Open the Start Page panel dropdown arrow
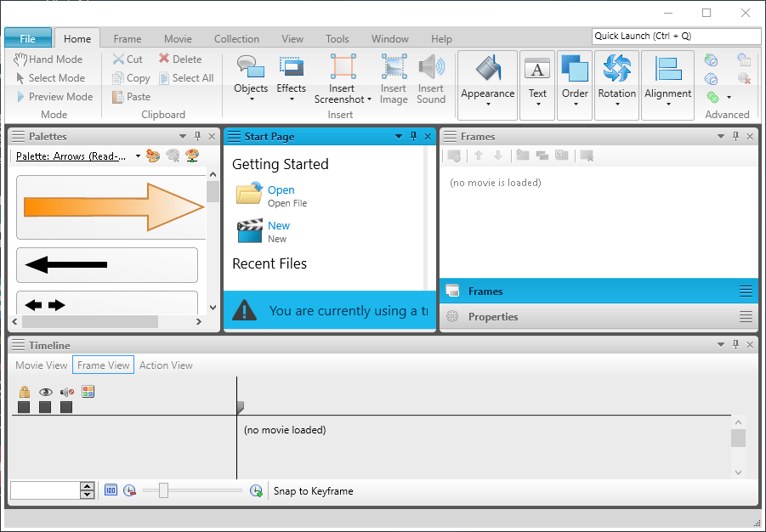The image size is (766, 532). coord(399,136)
